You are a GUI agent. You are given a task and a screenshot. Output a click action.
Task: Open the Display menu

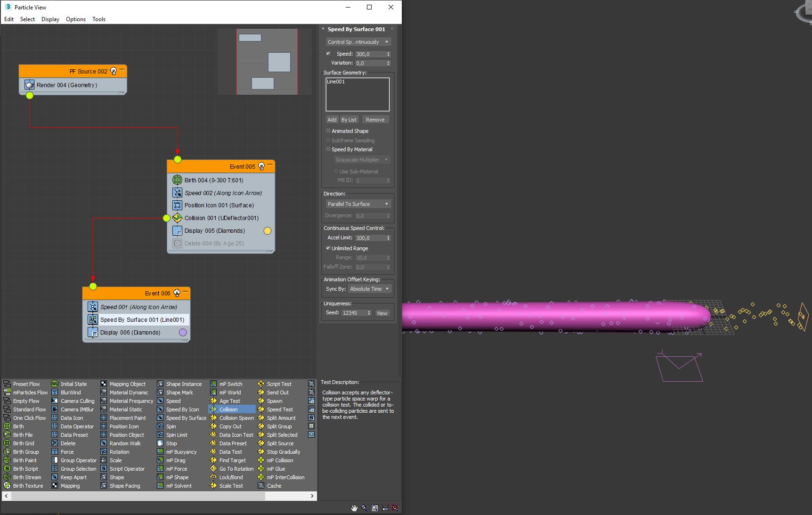(x=50, y=19)
